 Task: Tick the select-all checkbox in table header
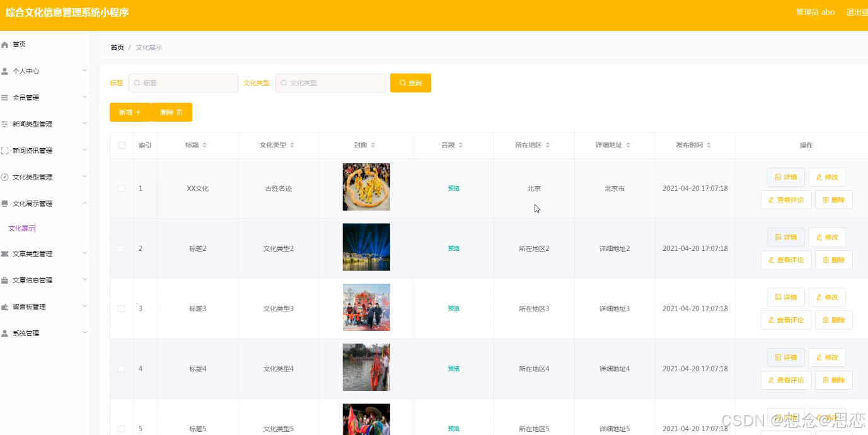pyautogui.click(x=122, y=146)
